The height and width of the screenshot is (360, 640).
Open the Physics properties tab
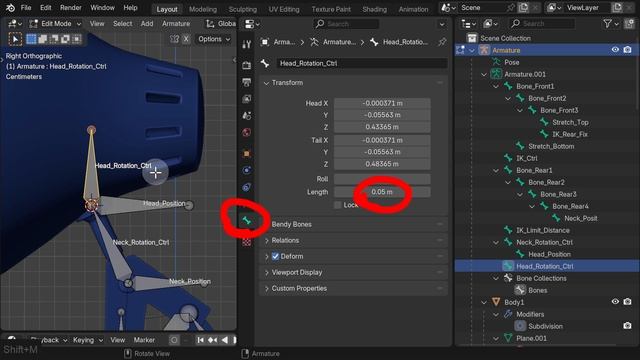247,170
